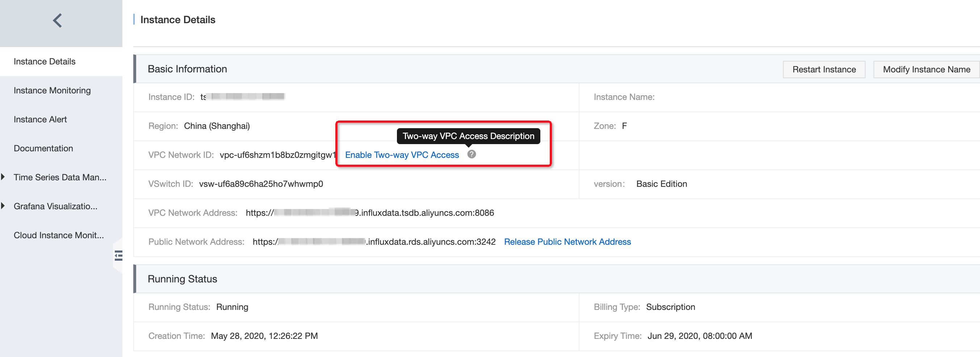Click VSwitch ID value vsw-uf6a89c6ha25ho7whwmp0

[x=261, y=184]
